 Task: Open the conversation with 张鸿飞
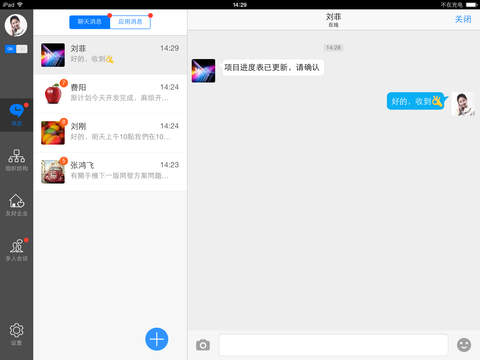point(110,172)
